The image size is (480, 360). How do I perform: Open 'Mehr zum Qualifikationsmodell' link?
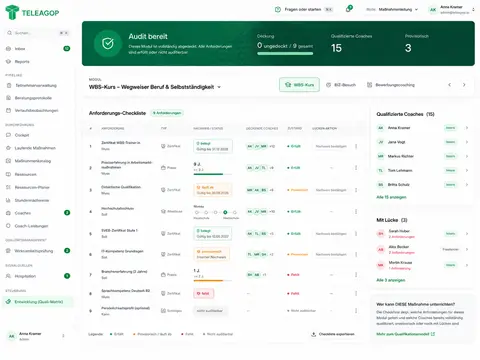pos(405,334)
